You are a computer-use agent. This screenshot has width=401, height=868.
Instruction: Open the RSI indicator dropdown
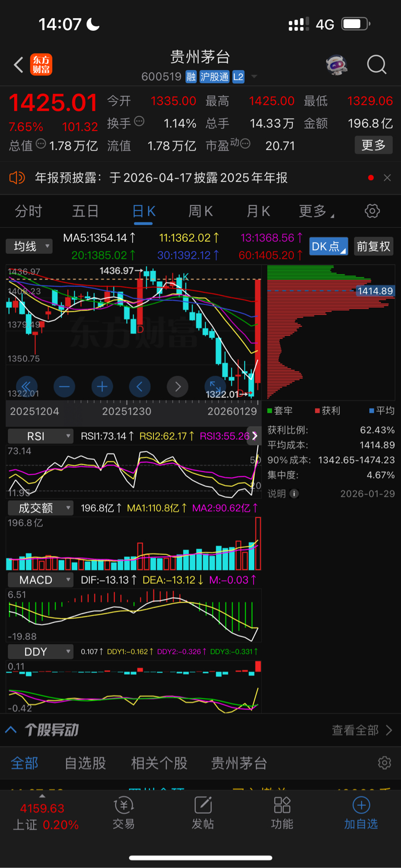(x=40, y=436)
